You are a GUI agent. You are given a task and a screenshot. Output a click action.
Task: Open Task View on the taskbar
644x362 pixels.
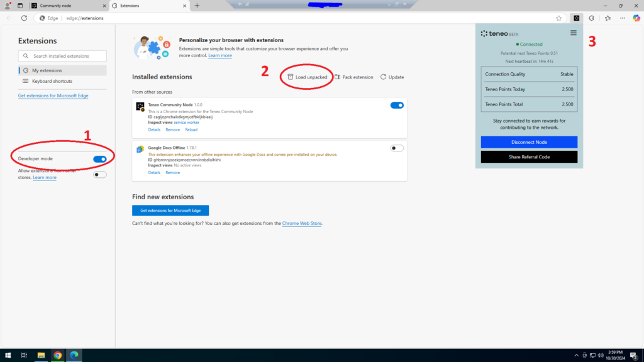pos(25,356)
